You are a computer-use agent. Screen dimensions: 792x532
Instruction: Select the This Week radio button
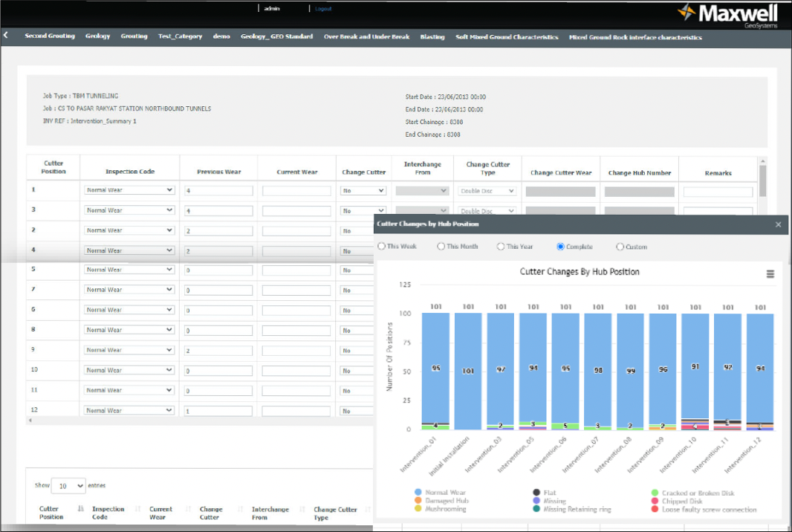coord(381,246)
